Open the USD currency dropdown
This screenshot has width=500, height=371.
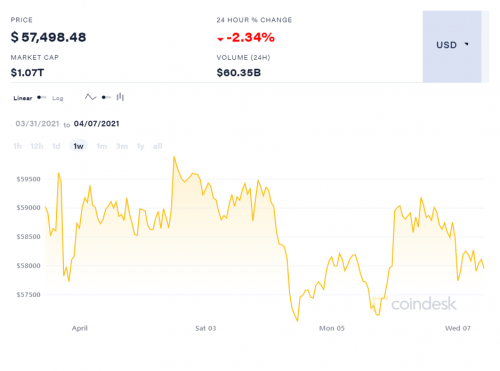coord(452,46)
